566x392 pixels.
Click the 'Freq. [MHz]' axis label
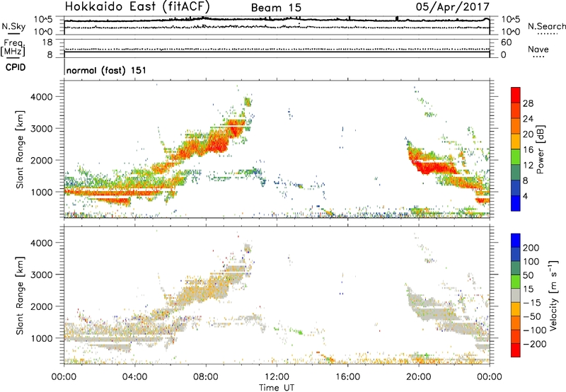13,48
